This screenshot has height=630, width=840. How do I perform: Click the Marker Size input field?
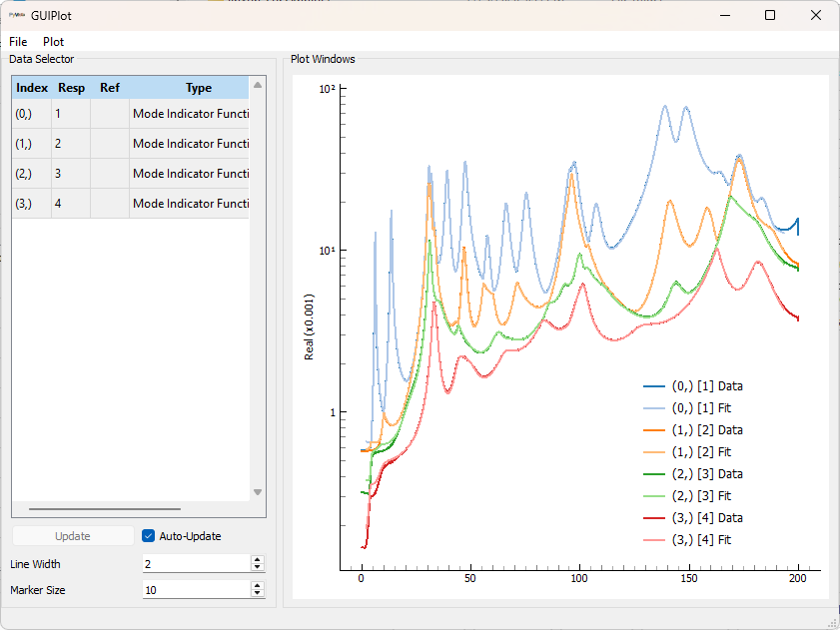click(x=195, y=590)
